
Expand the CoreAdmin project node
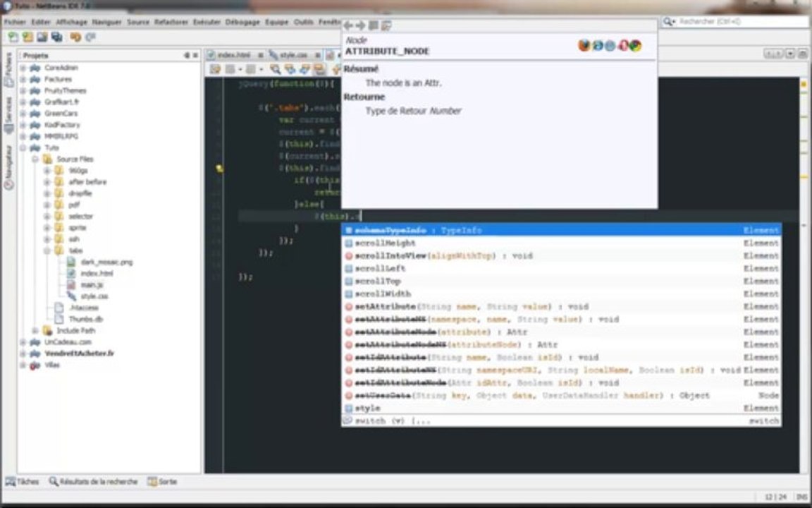[23, 68]
